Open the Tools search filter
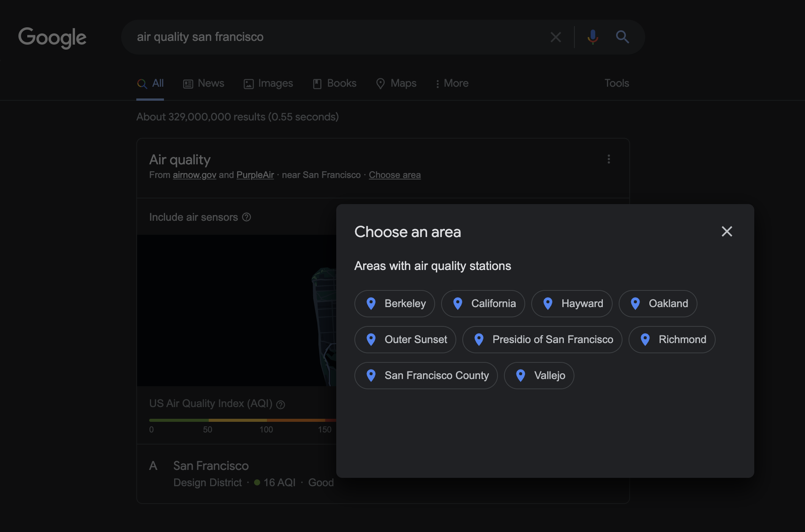The image size is (805, 532). tap(616, 83)
